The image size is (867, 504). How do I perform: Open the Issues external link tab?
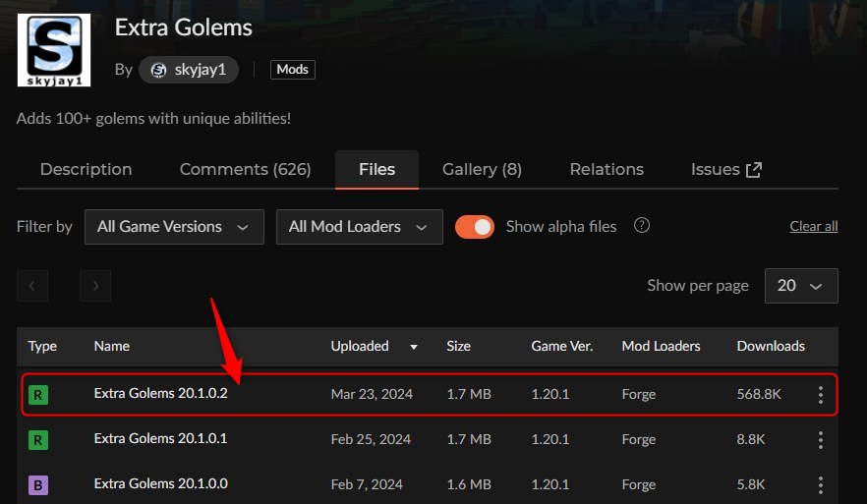click(x=726, y=169)
